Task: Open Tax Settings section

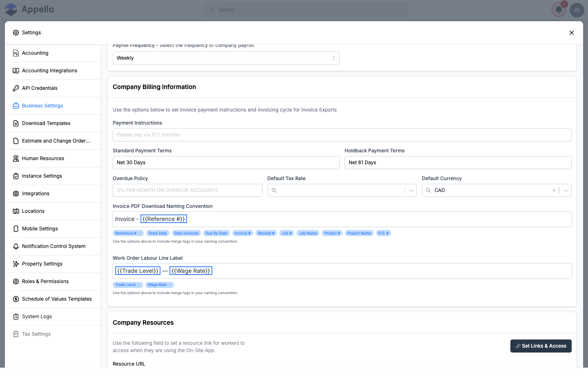Action: pyautogui.click(x=53, y=334)
